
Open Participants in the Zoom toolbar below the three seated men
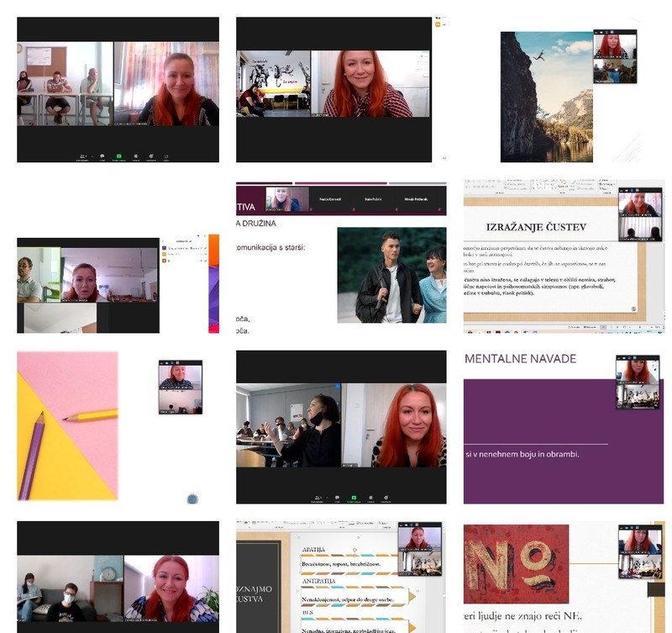click(84, 156)
